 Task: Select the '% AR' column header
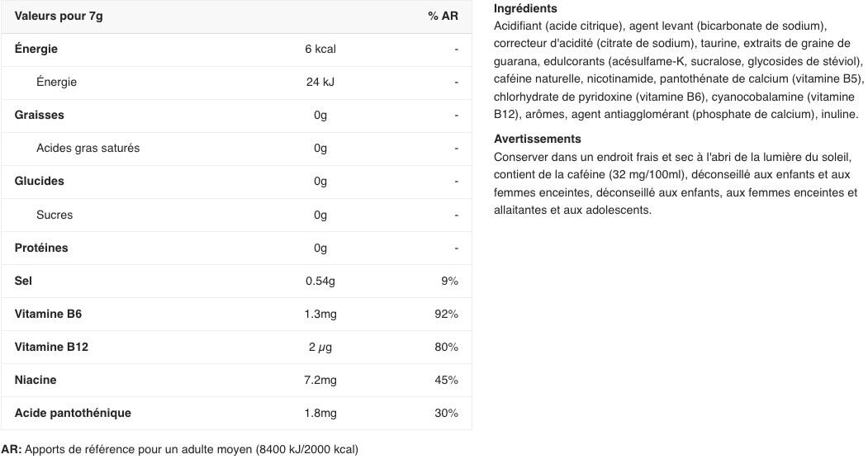coord(443,16)
